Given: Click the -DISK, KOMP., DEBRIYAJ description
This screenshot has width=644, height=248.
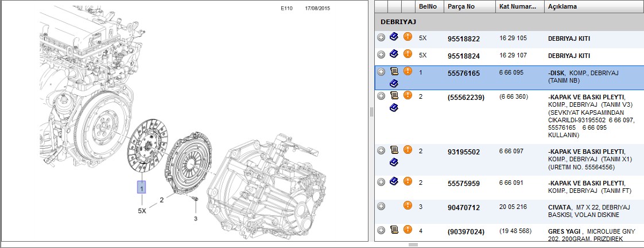Looking at the screenshot, I should 583,76.
